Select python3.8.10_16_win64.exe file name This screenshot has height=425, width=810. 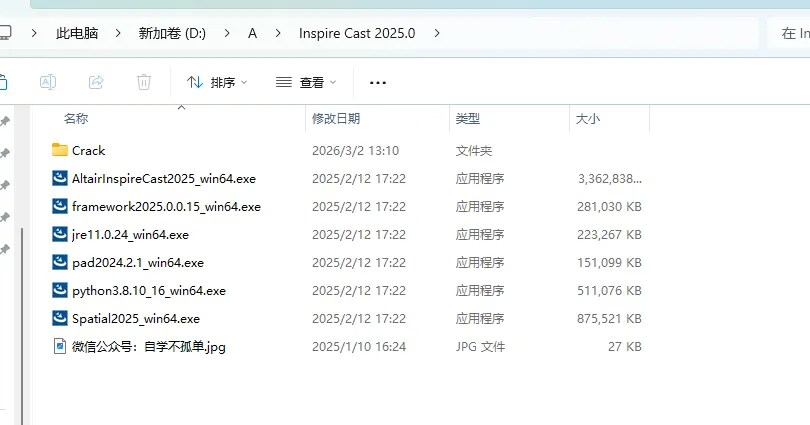click(149, 290)
